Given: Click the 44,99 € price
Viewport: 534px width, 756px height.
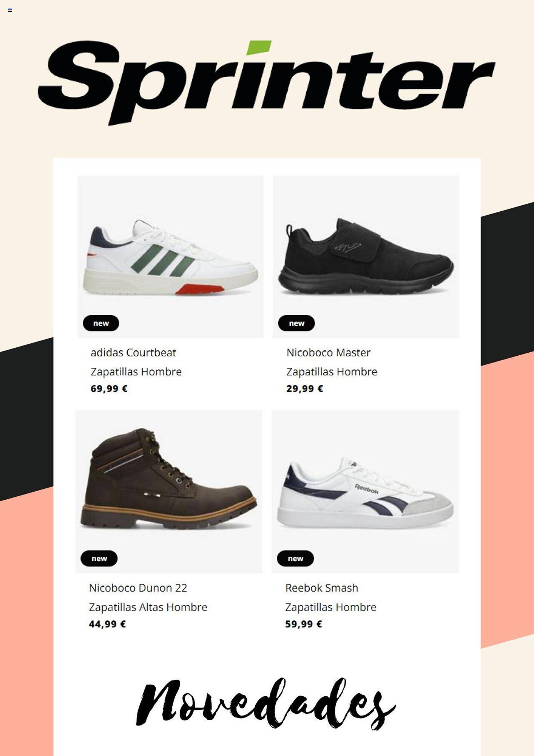Looking at the screenshot, I should [x=107, y=624].
